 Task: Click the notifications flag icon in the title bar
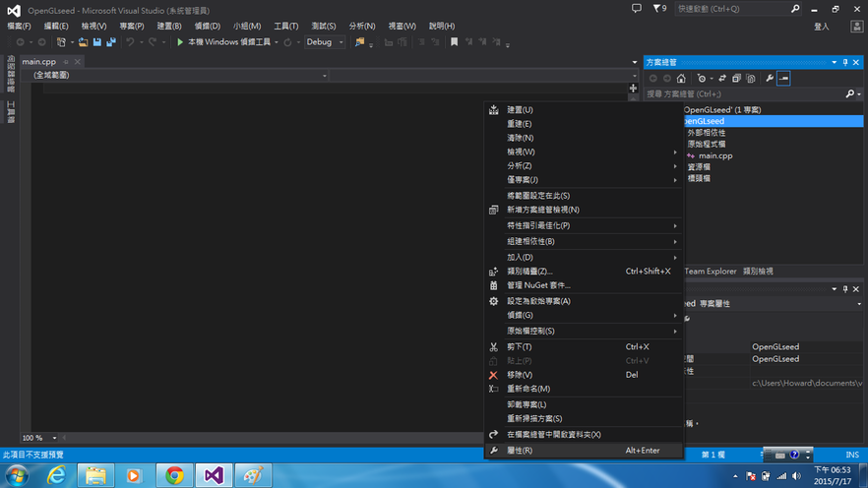[659, 9]
